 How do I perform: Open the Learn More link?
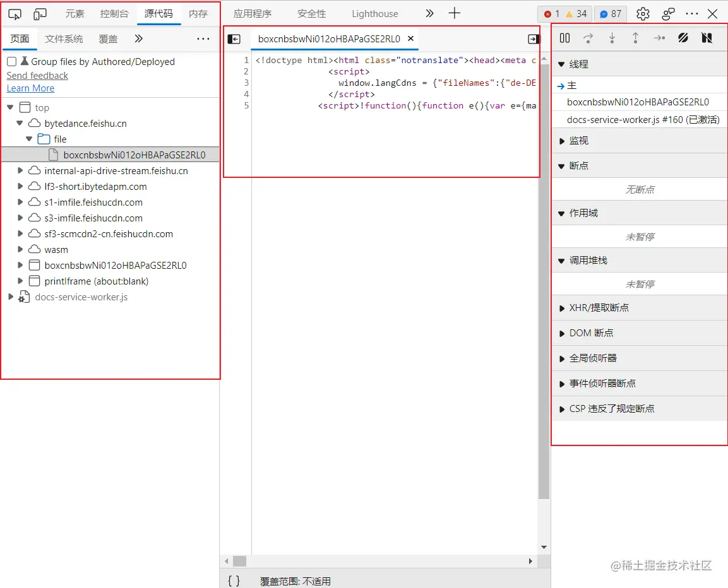31,88
